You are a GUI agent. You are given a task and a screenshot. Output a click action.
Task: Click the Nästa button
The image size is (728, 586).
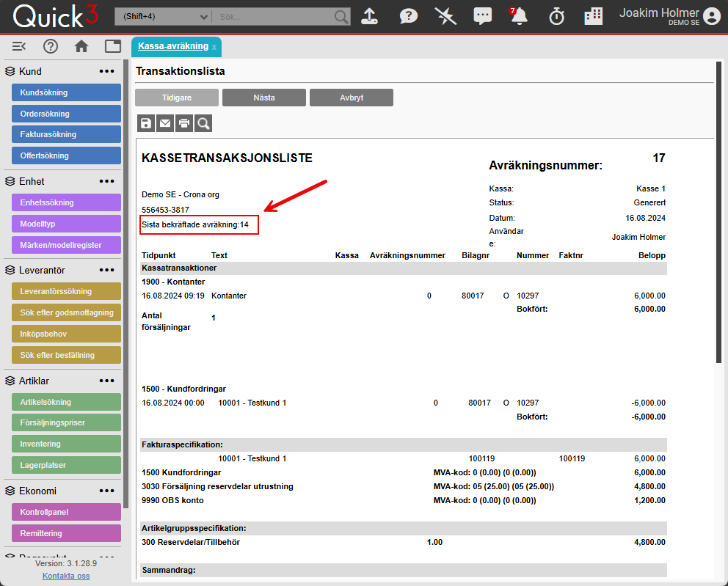coord(264,98)
